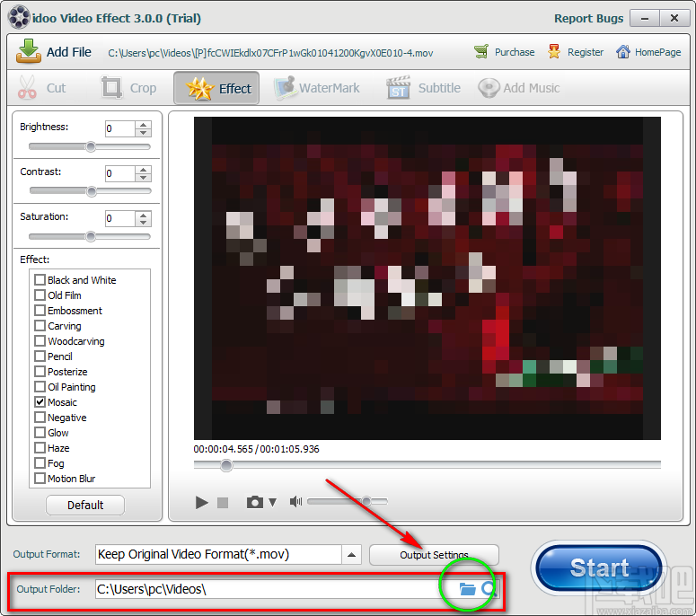Screen dimensions: 696x616
Task: Click the Output Format text field
Action: pos(218,554)
